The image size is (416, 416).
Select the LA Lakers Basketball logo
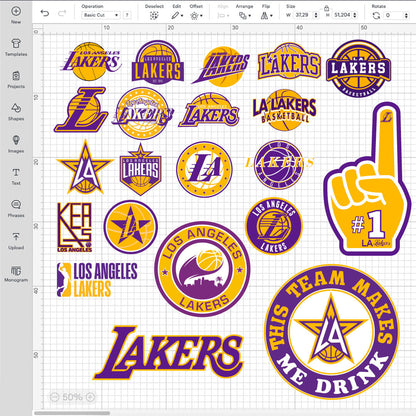[284, 110]
